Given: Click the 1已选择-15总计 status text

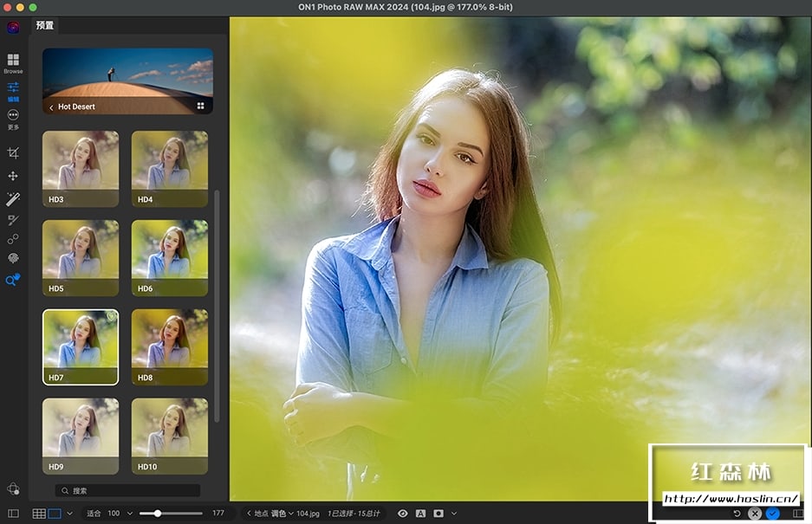Looking at the screenshot, I should pos(354,514).
